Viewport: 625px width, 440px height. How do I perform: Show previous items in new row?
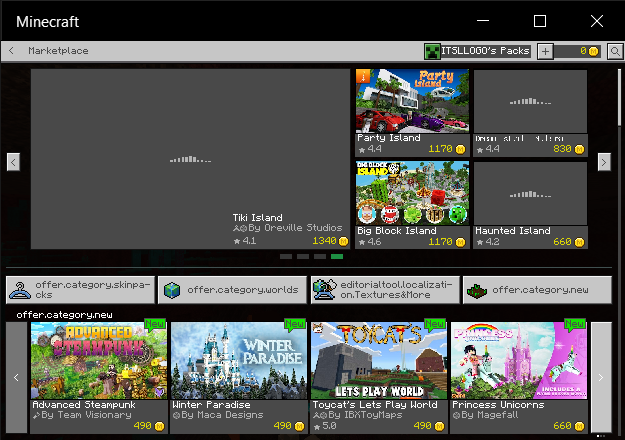16,377
